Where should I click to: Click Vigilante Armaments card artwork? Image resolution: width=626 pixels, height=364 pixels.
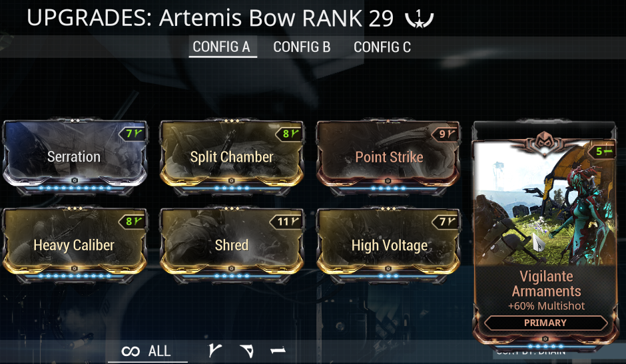tap(545, 206)
